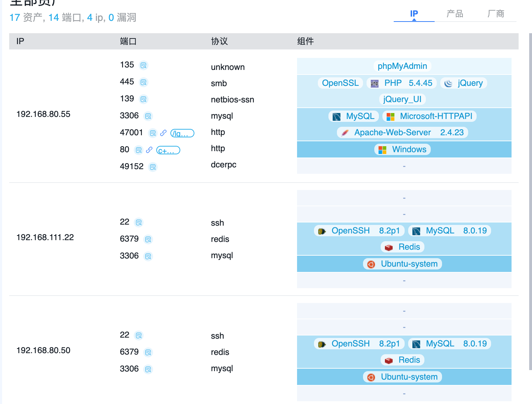The height and width of the screenshot is (404, 532).
Task: Open the Microsoft-HTTPAPI component tag
Action: [429, 116]
